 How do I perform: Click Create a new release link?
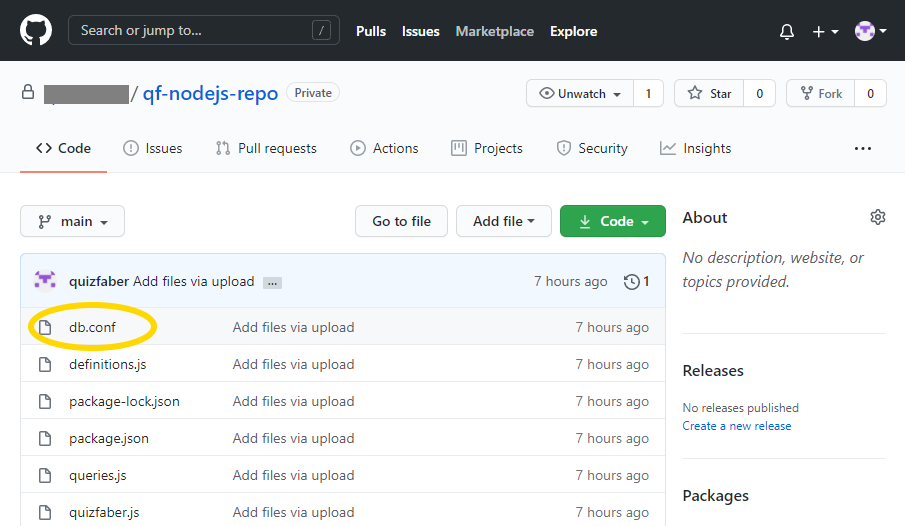(736, 425)
